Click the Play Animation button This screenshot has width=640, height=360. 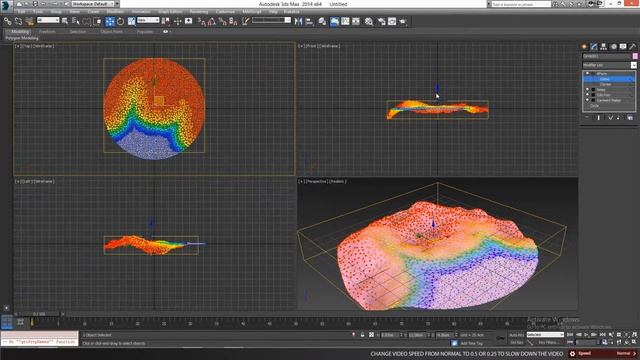pos(586,335)
